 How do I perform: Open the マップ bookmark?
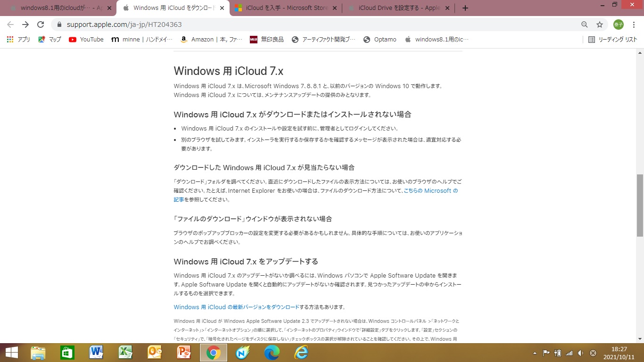click(x=50, y=40)
